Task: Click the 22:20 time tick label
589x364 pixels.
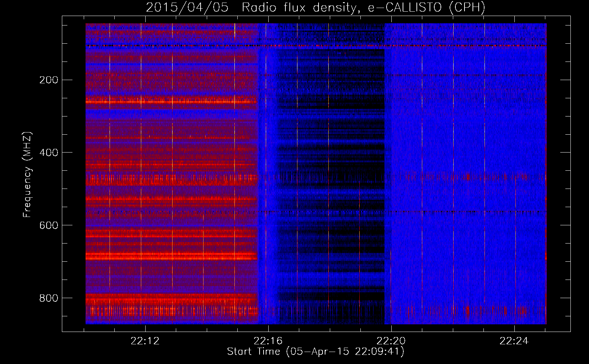Action: (x=391, y=341)
